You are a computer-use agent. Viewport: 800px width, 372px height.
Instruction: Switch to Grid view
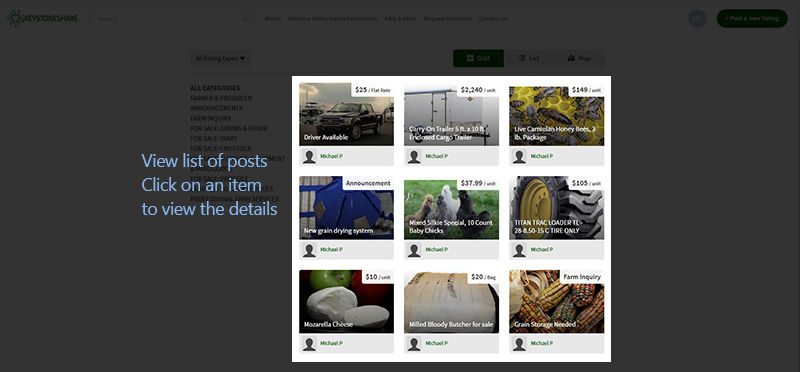(x=479, y=58)
